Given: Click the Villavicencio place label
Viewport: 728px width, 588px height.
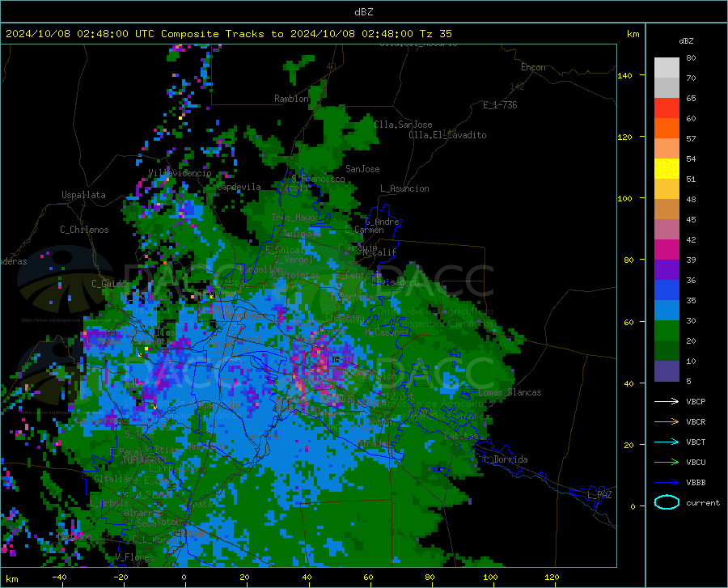Looking at the screenshot, I should pos(180,173).
